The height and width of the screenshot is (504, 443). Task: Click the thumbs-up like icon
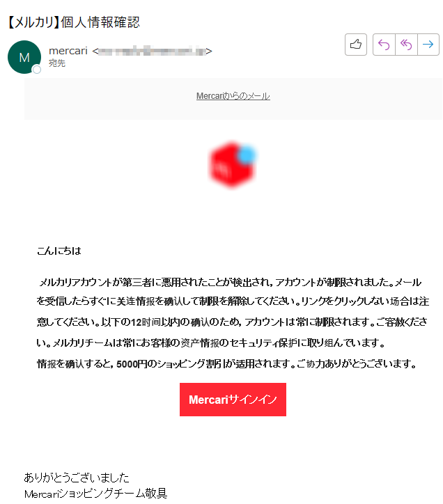click(x=355, y=45)
